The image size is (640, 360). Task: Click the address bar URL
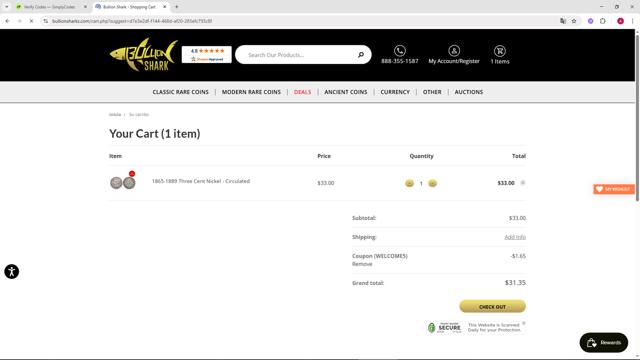(132, 21)
